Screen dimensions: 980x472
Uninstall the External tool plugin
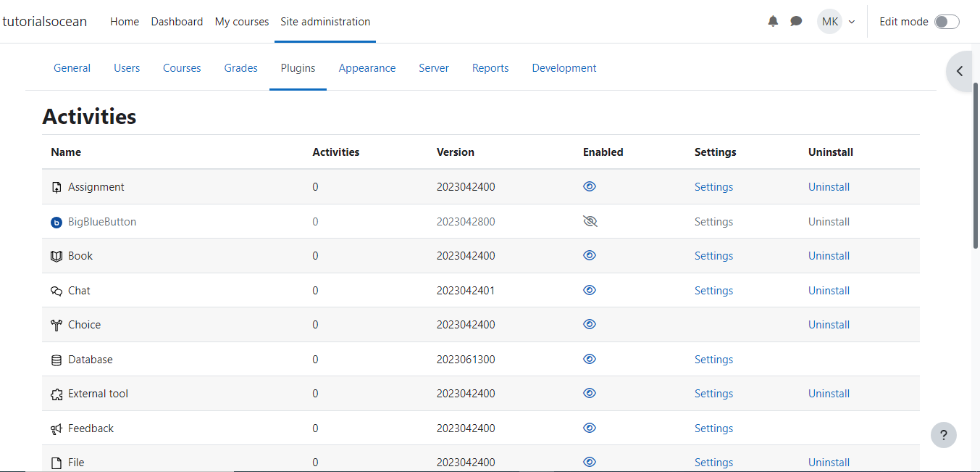point(829,393)
